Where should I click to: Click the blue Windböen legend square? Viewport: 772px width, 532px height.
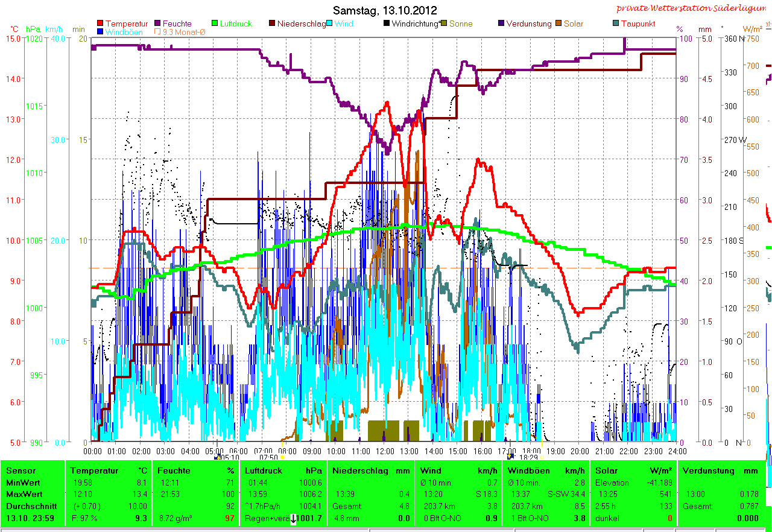point(100,32)
